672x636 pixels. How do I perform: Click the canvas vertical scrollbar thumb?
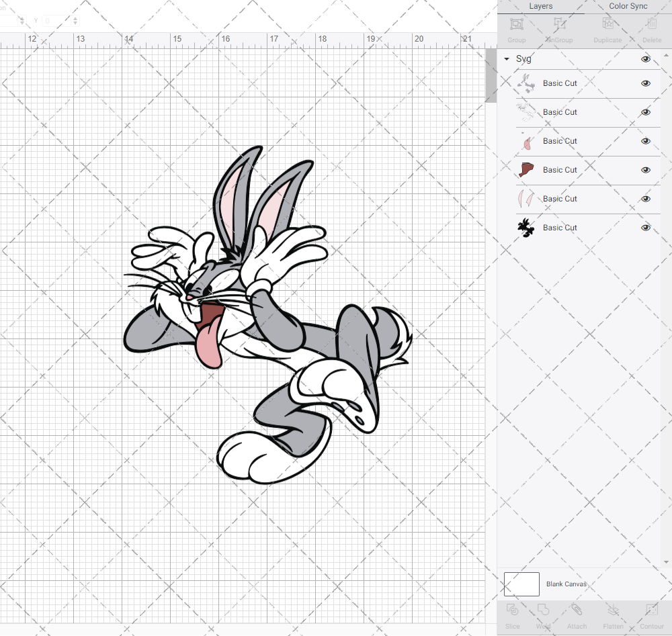point(491,75)
